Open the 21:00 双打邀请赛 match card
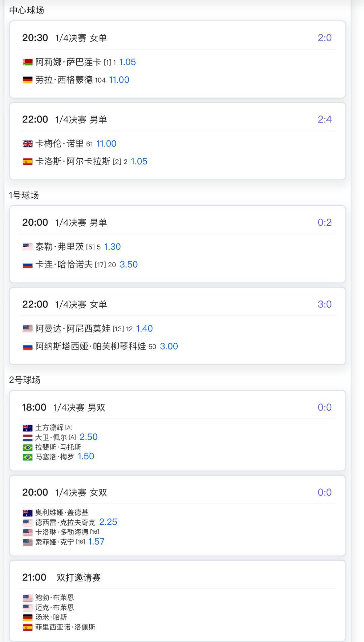The height and width of the screenshot is (642, 364). pos(178,601)
